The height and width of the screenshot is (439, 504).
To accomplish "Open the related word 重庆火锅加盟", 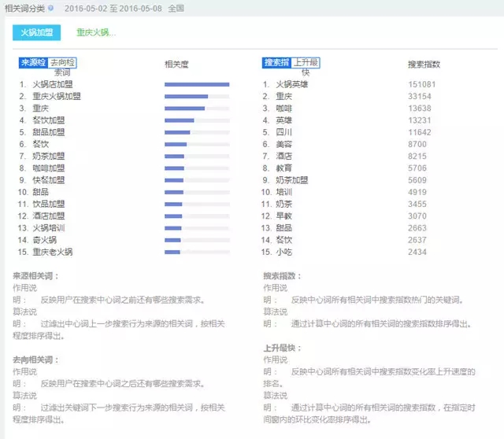I will pos(57,96).
